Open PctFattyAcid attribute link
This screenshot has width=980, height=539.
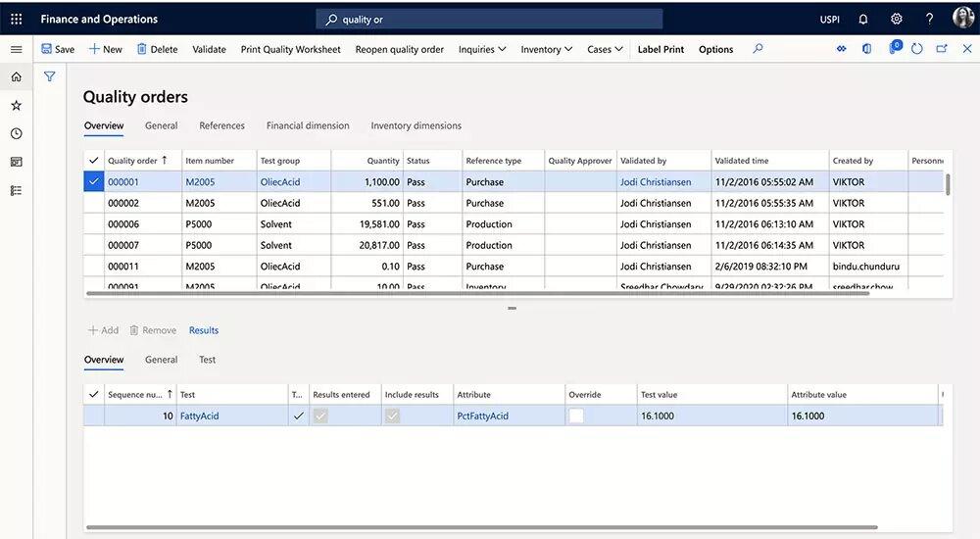pos(482,416)
